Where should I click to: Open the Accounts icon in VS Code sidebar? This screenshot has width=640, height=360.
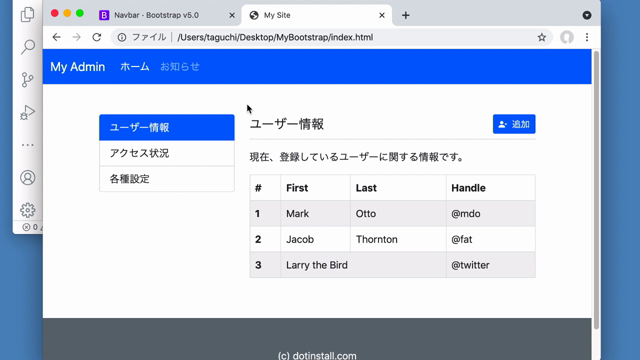(x=27, y=178)
